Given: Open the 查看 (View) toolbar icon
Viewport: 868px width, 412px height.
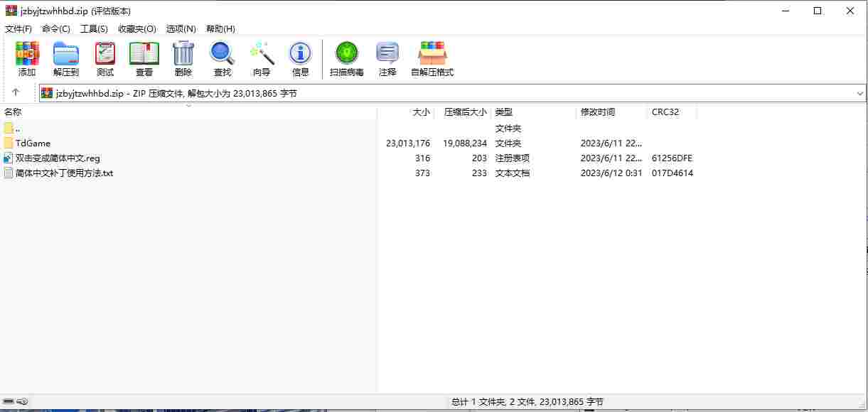Looking at the screenshot, I should (144, 53).
